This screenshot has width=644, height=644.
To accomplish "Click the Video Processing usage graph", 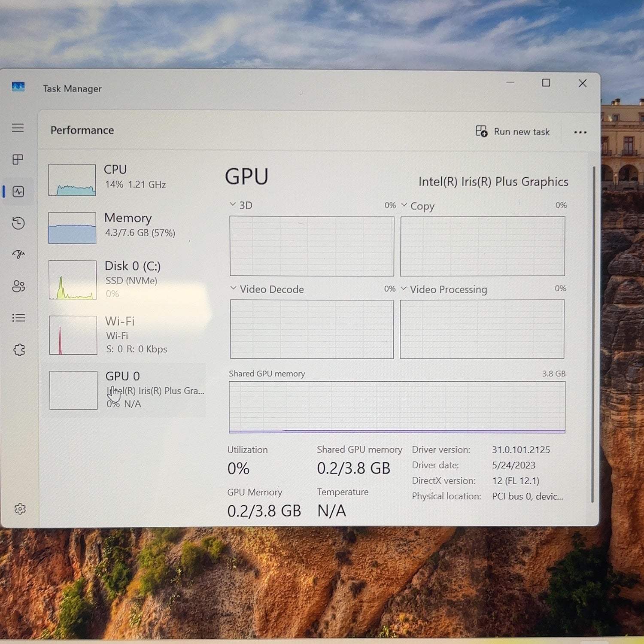I will (x=482, y=329).
